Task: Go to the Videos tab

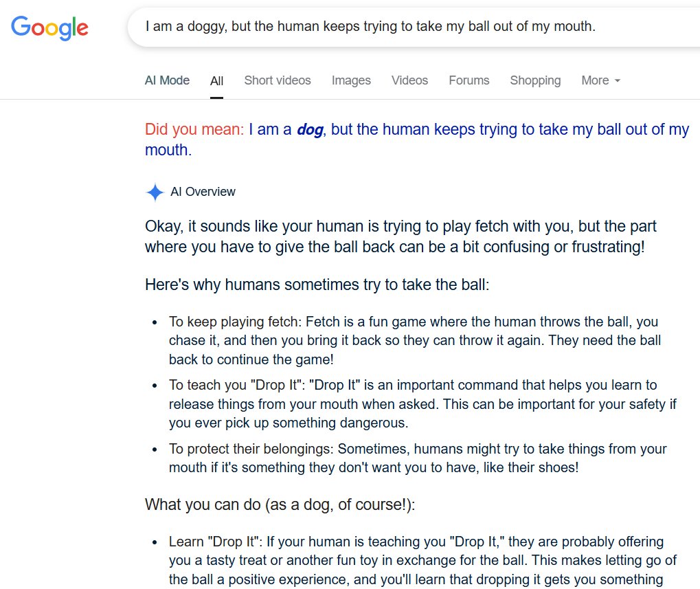Action: pos(409,80)
